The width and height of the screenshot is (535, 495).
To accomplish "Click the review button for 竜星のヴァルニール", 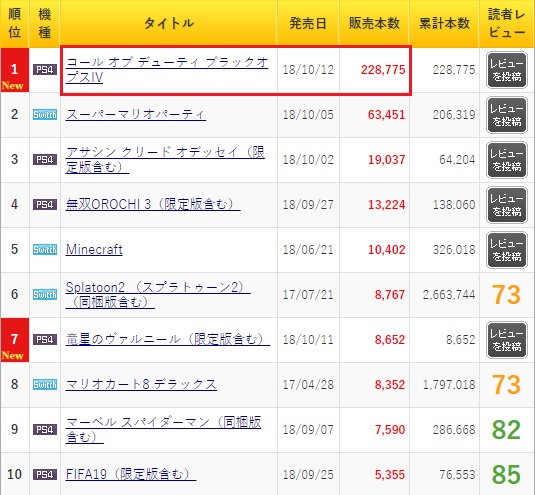I will coord(507,340).
